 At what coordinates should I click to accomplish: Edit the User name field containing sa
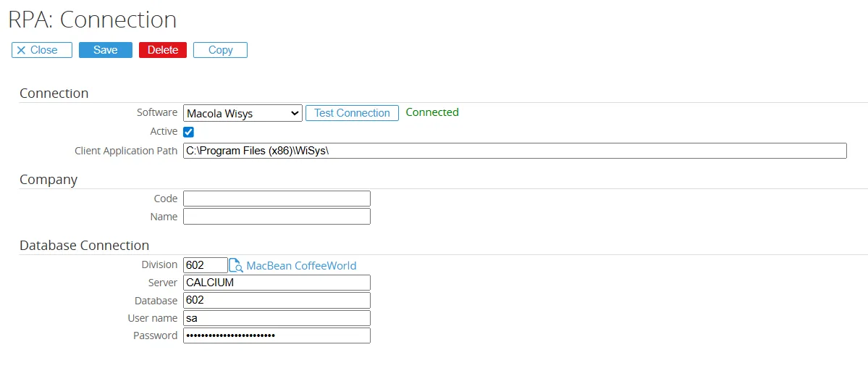point(277,318)
